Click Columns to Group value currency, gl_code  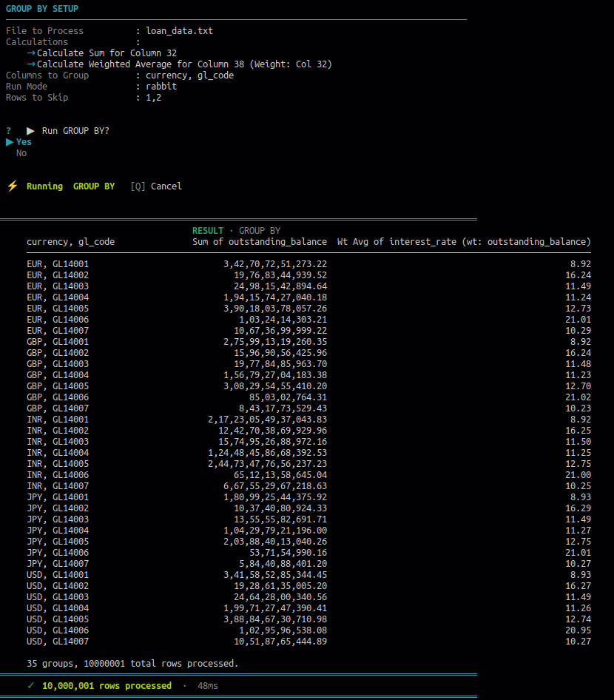[x=189, y=75]
